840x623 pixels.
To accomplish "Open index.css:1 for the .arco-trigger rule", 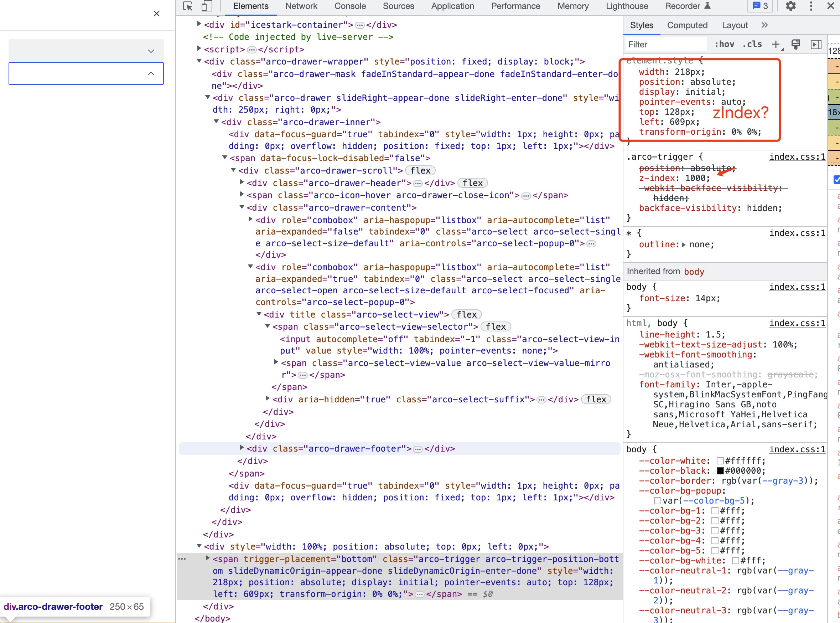I will [797, 156].
